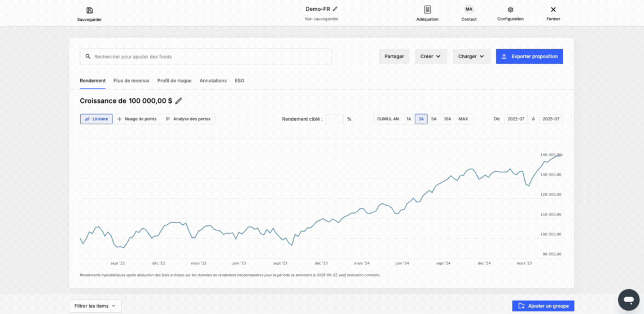This screenshot has width=644, height=314.
Task: Click the Rendements hypothétiques disclaimer text
Action: coord(230,275)
